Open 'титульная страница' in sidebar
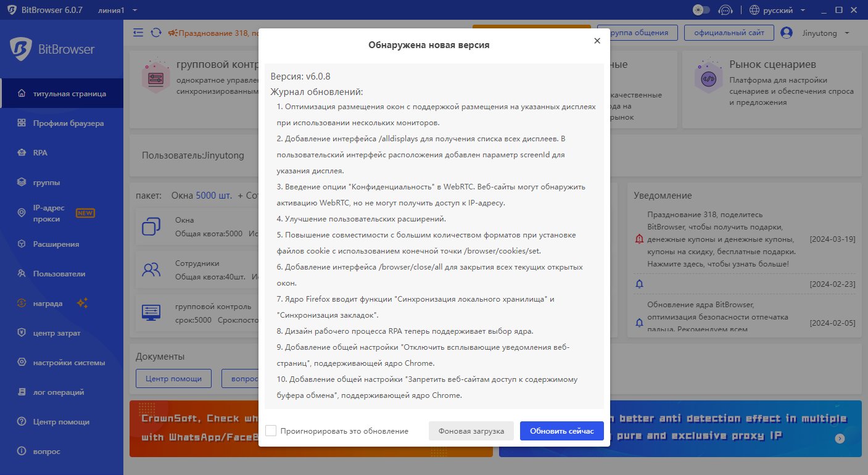This screenshot has width=868, height=475. pos(62,94)
